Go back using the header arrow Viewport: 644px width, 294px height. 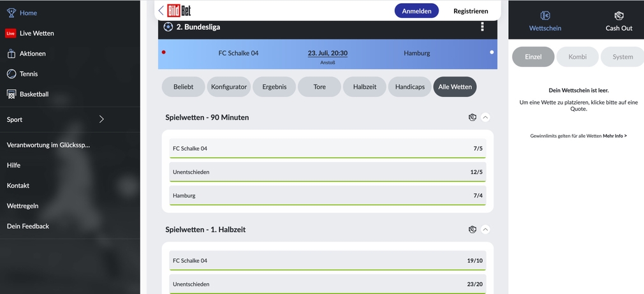[161, 10]
